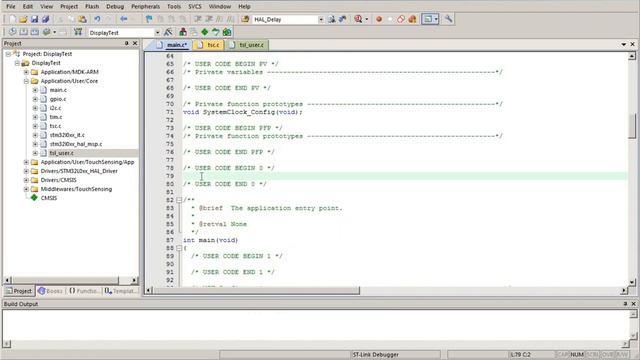Open Manage Project Items icon
Image resolution: width=640 pixels, height=360 pixels.
coord(183,32)
